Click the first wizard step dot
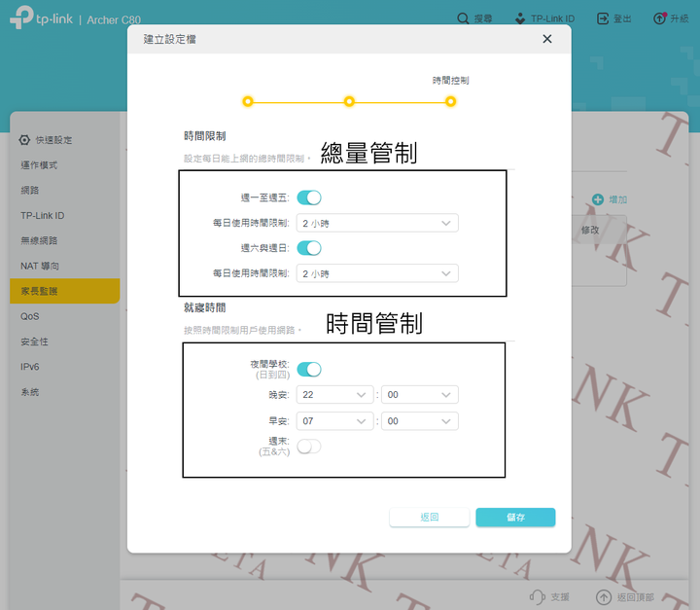Screen dimensions: 700x610 click(x=248, y=101)
